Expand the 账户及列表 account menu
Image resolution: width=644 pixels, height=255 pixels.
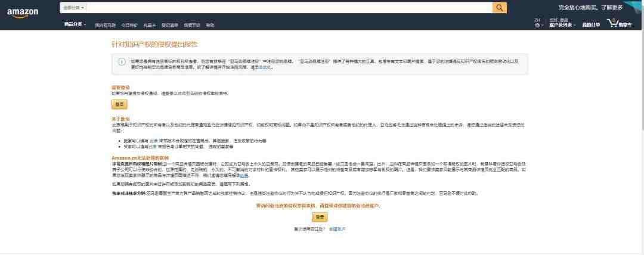point(563,23)
